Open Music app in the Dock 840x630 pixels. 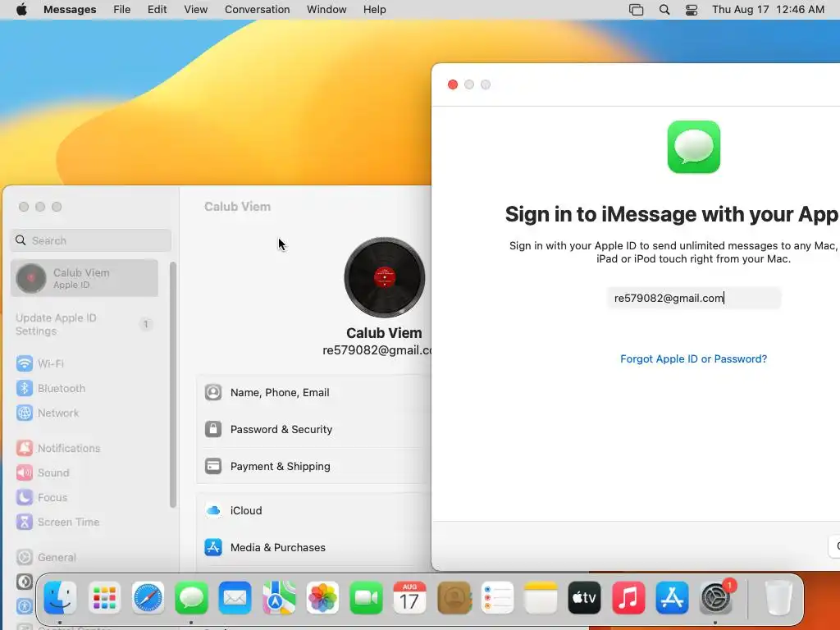click(628, 597)
